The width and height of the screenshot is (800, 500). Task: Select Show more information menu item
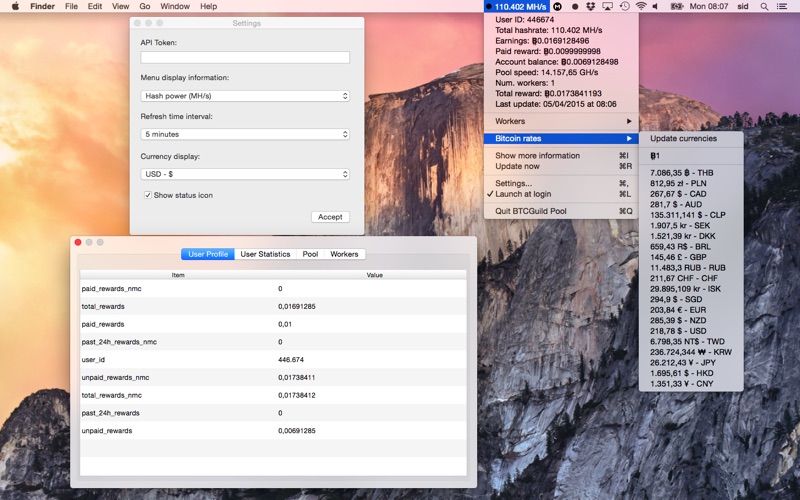(561, 156)
